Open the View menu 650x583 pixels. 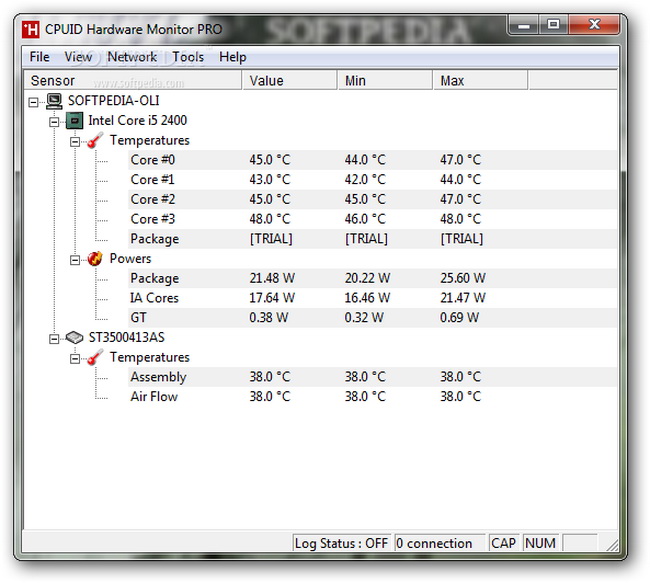coord(78,57)
